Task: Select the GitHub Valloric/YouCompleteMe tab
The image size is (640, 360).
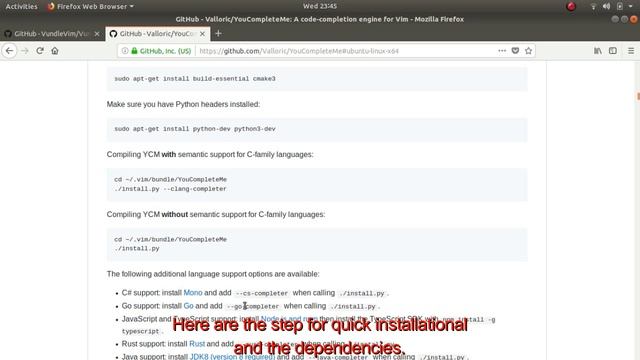Action: click(x=157, y=34)
